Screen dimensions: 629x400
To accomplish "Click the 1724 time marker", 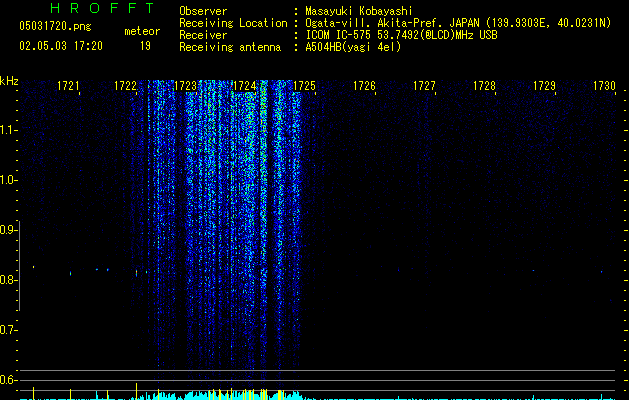I will point(245,86).
